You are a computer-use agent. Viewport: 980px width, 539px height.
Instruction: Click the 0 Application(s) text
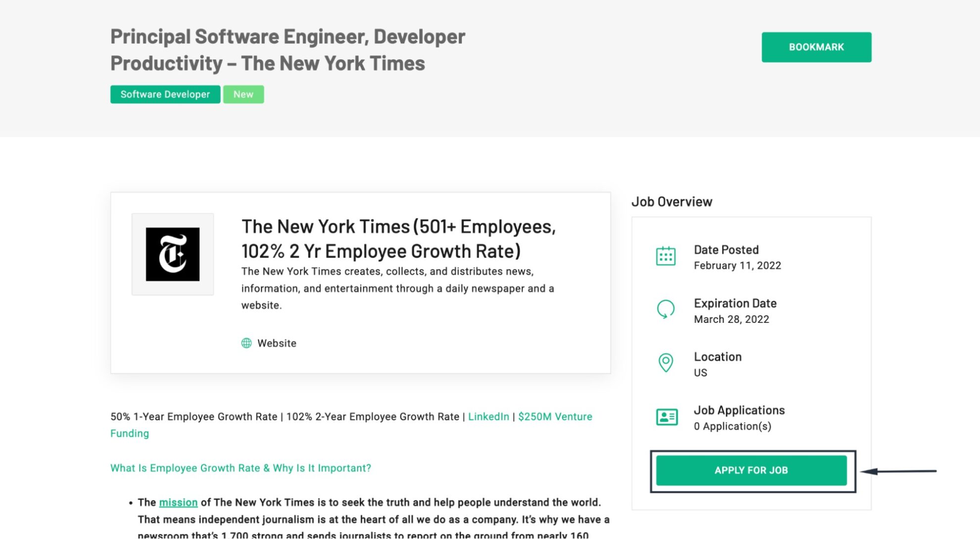[x=732, y=426]
